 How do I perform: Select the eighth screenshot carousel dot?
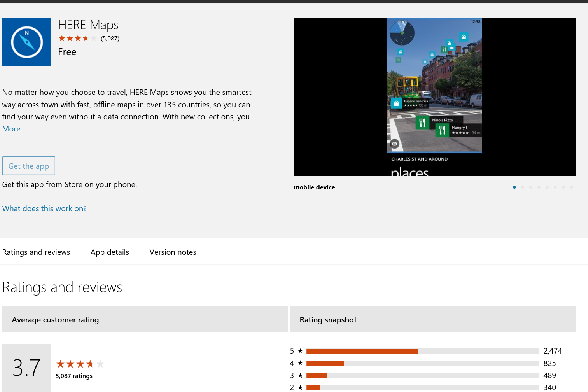coord(572,187)
